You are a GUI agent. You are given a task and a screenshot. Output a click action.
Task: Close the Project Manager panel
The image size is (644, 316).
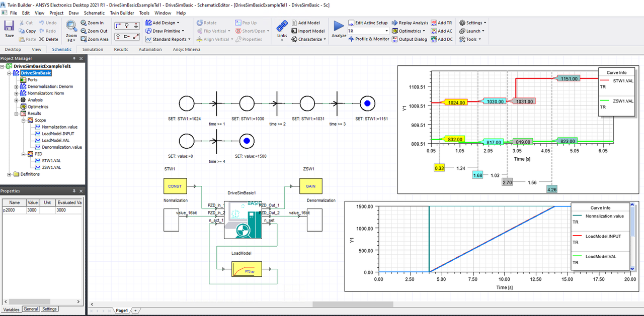click(x=82, y=58)
